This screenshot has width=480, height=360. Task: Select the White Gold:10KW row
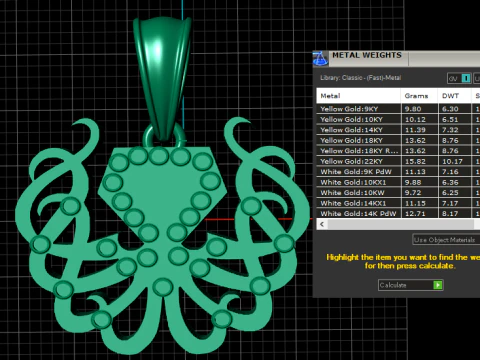click(398, 193)
